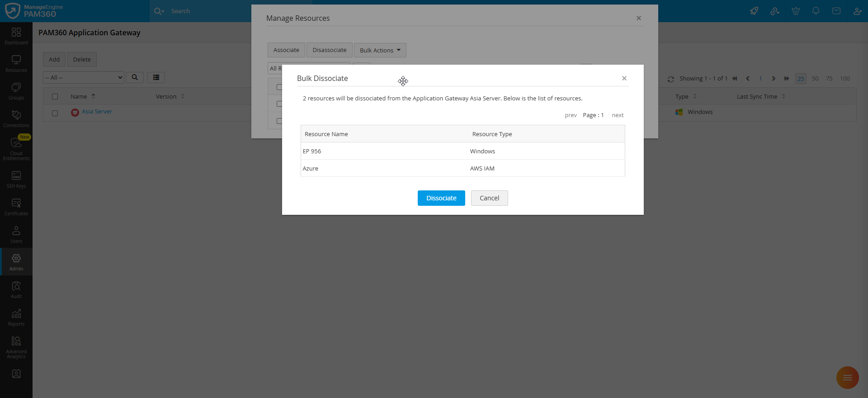Click the key link icon in top bar
This screenshot has width=868, height=398.
coord(775,11)
